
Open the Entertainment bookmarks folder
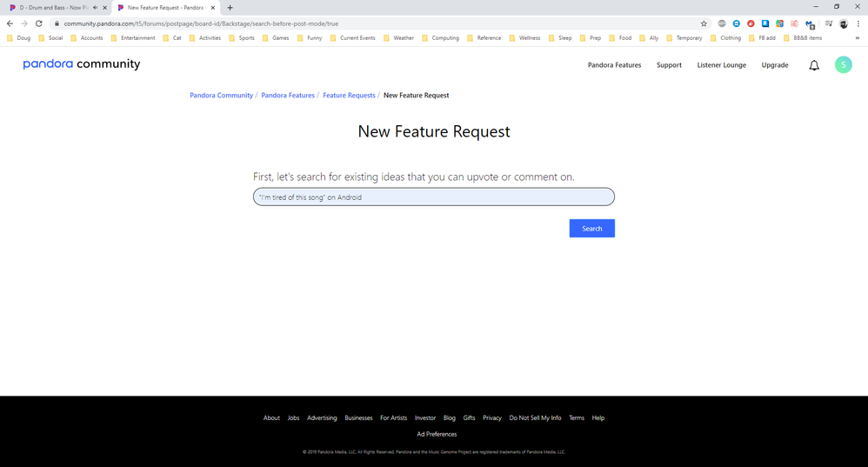[x=132, y=38]
